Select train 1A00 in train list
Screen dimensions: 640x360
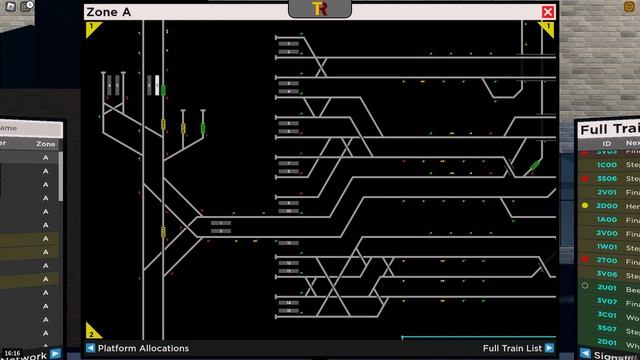pyautogui.click(x=607, y=220)
